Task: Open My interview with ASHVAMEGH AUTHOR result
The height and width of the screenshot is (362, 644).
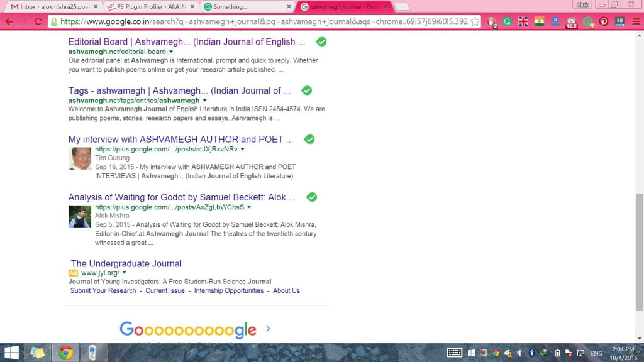Action: click(x=180, y=139)
